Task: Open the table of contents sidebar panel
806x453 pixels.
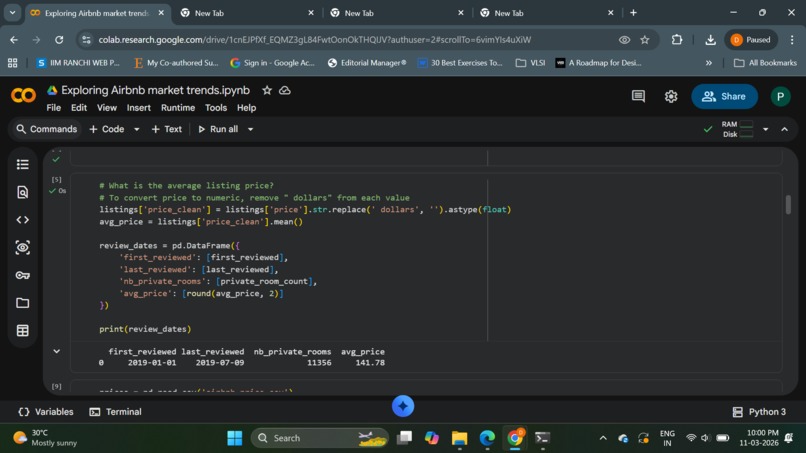Action: click(23, 165)
